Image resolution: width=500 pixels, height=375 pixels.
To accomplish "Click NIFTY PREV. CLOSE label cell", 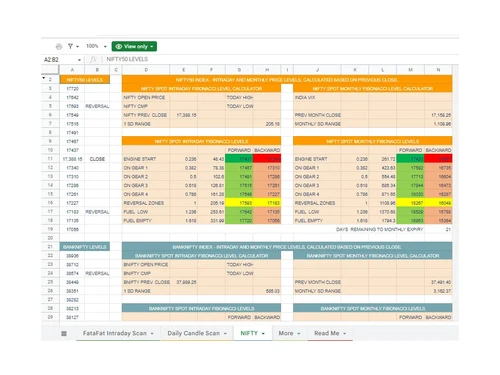I will tap(146, 115).
